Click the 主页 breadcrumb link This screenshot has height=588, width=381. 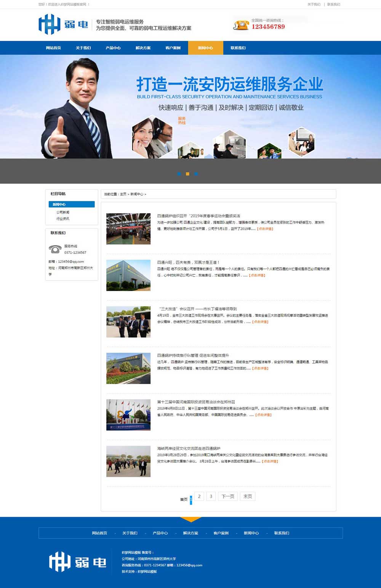(123, 194)
